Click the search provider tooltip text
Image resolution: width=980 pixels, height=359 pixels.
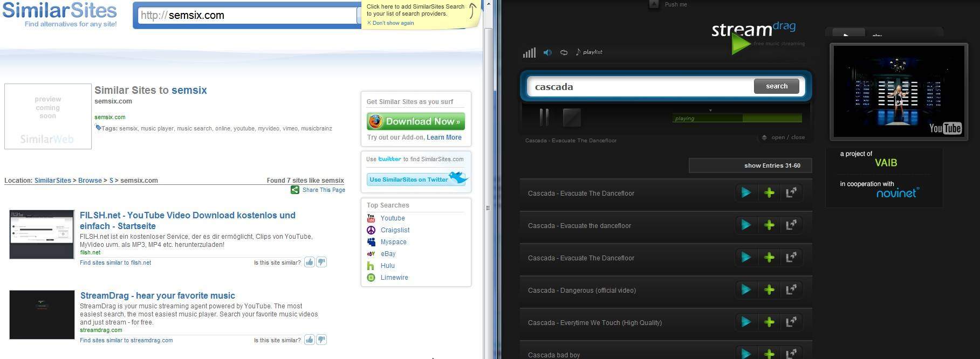(415, 10)
